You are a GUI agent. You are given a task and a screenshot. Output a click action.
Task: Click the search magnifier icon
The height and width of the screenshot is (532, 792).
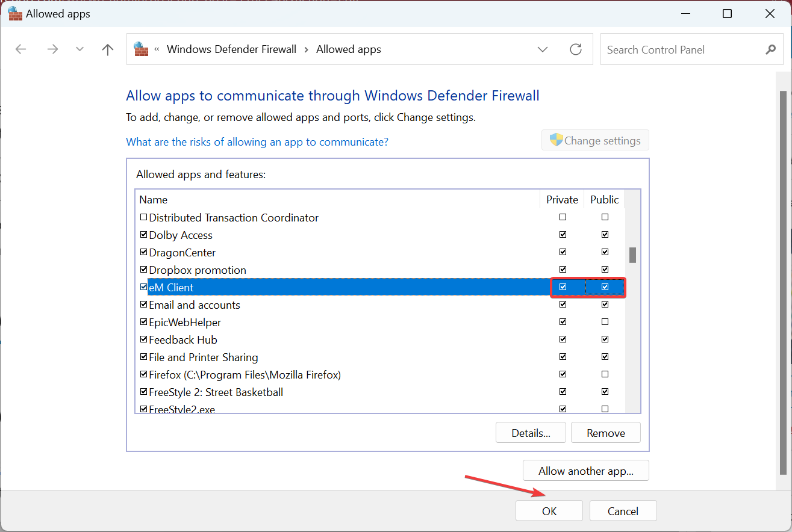[x=770, y=49]
